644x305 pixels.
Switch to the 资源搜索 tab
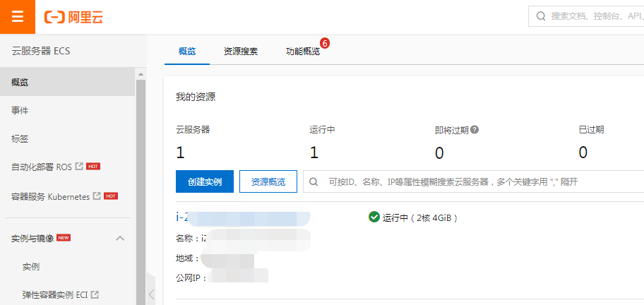point(241,52)
